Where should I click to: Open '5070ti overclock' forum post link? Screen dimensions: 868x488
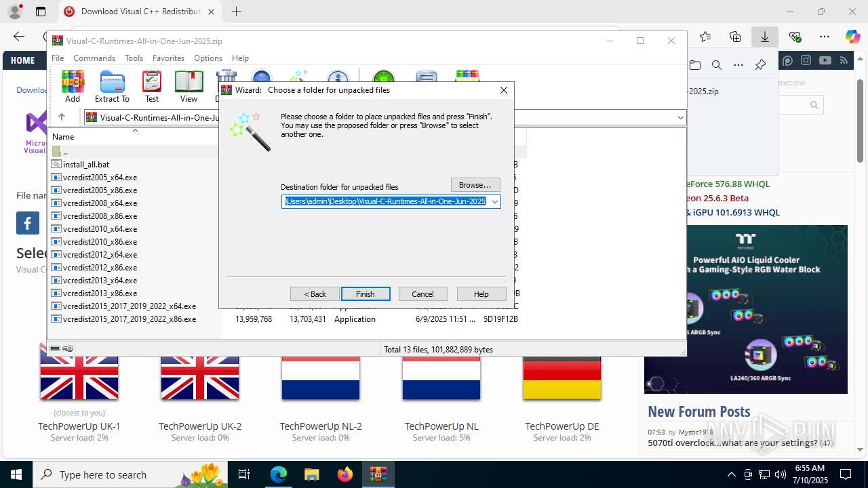point(732,443)
